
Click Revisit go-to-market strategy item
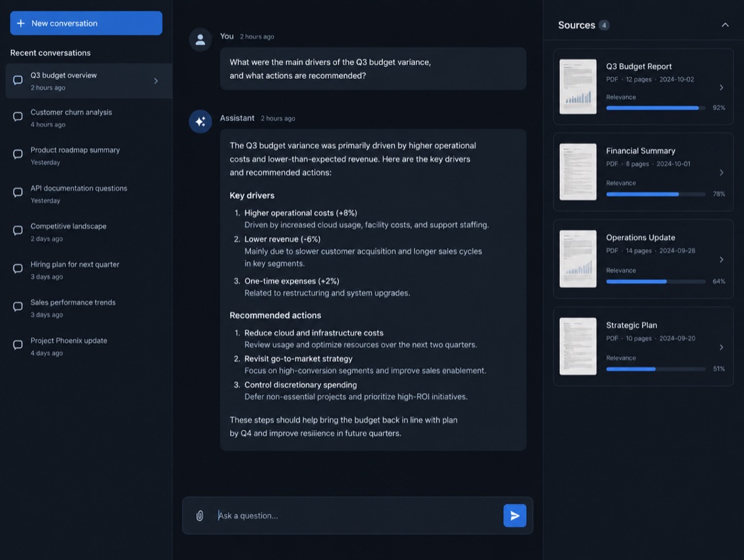[x=298, y=358]
